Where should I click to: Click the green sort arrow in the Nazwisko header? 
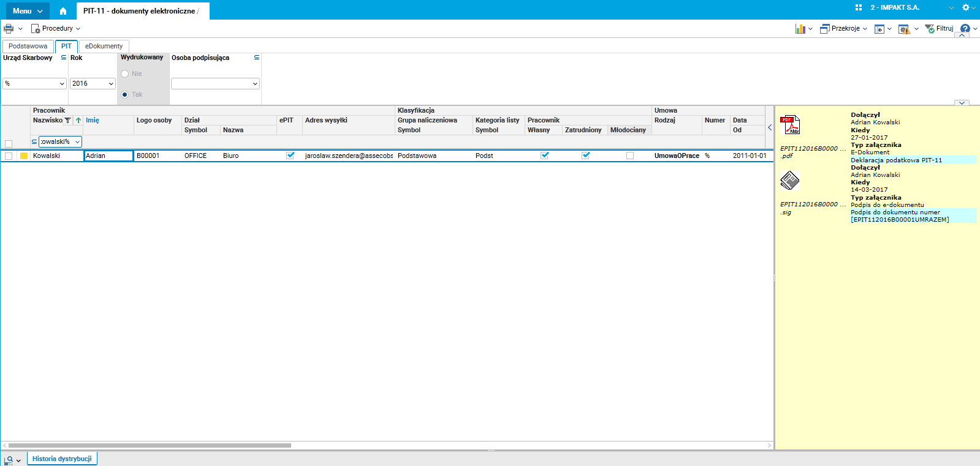click(x=78, y=121)
